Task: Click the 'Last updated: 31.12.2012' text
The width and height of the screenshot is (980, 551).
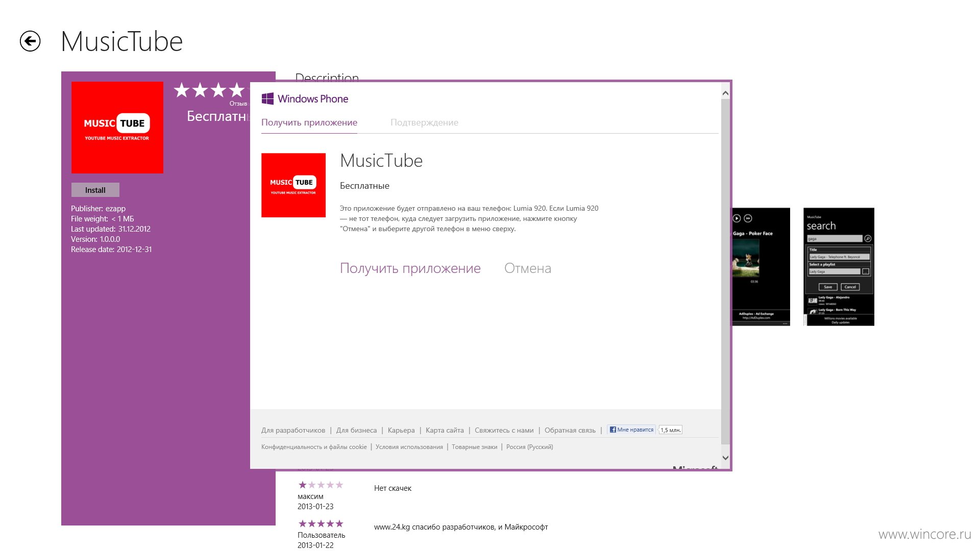Action: click(111, 229)
